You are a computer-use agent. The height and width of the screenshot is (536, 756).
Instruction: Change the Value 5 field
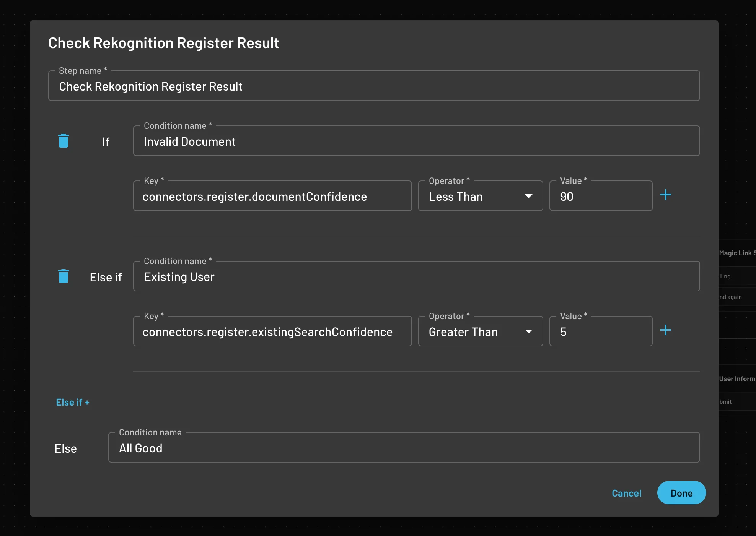600,331
